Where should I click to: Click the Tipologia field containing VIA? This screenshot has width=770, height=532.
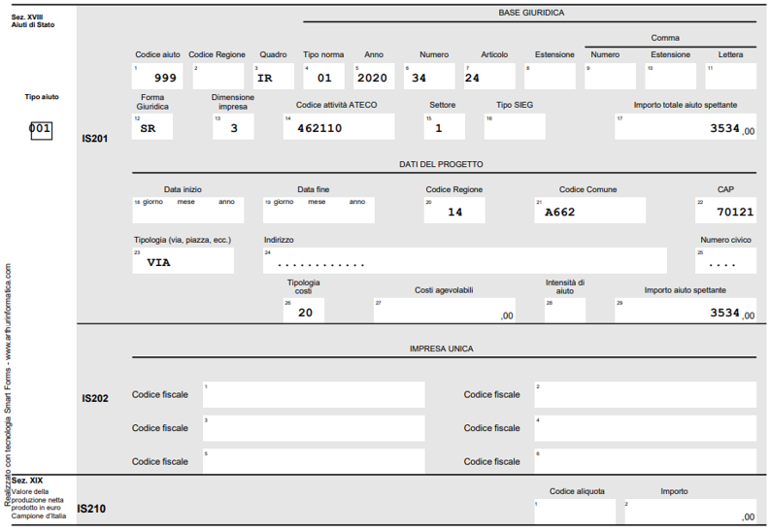pyautogui.click(x=184, y=260)
